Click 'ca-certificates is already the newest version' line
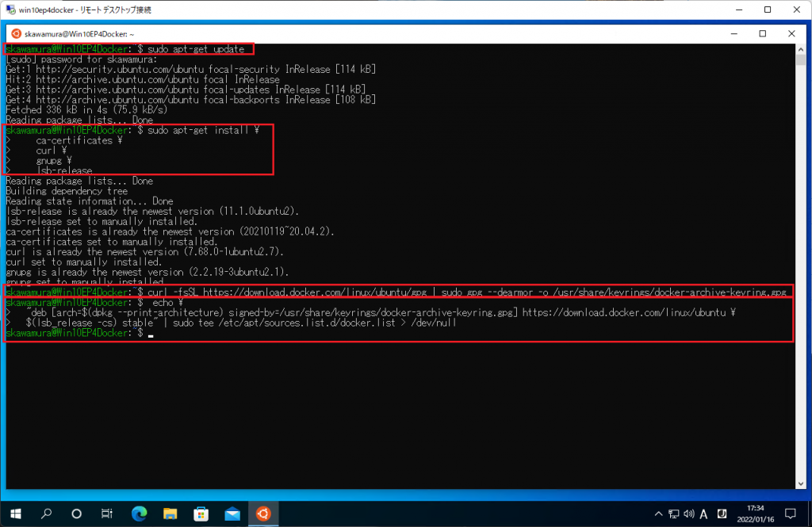 tap(170, 231)
